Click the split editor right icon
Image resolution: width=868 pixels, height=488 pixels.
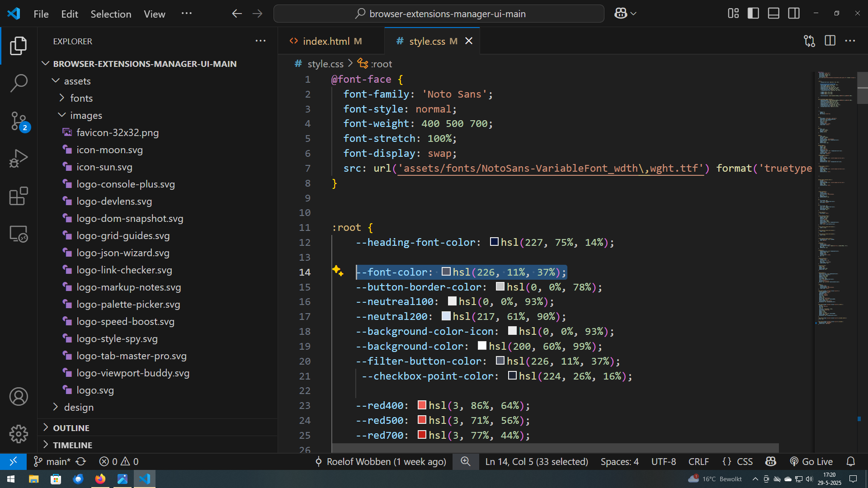[830, 41]
